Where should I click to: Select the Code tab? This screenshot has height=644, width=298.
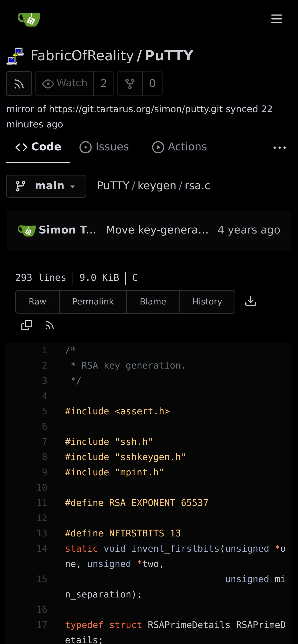tap(38, 147)
